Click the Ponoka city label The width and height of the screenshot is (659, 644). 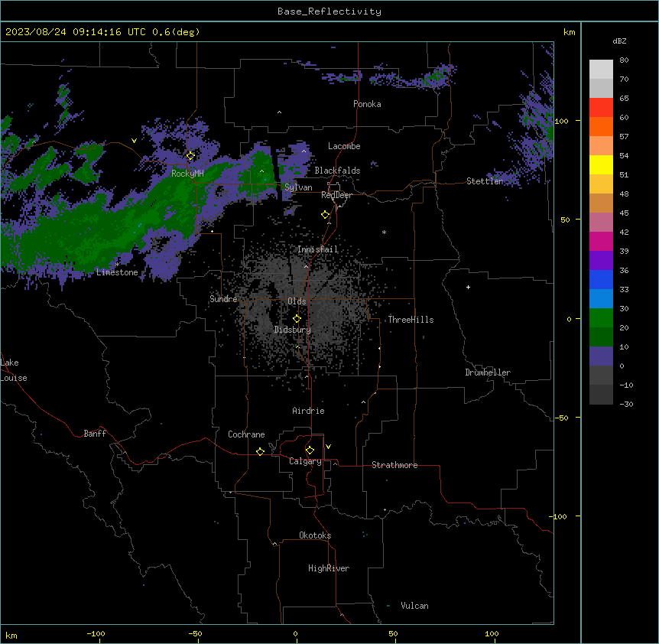coord(367,104)
